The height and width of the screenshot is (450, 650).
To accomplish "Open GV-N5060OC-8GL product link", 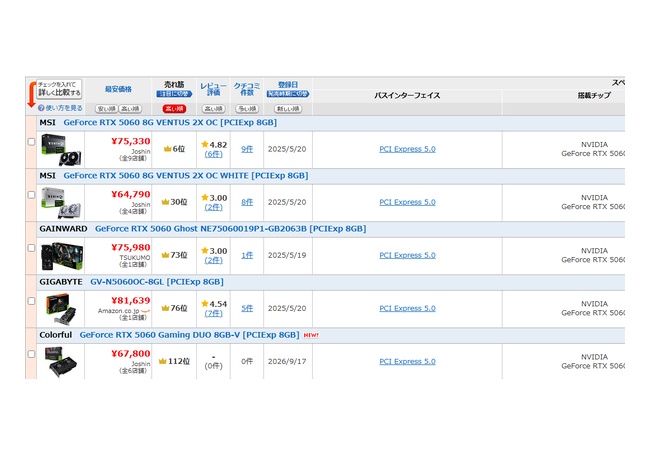I will point(157,282).
